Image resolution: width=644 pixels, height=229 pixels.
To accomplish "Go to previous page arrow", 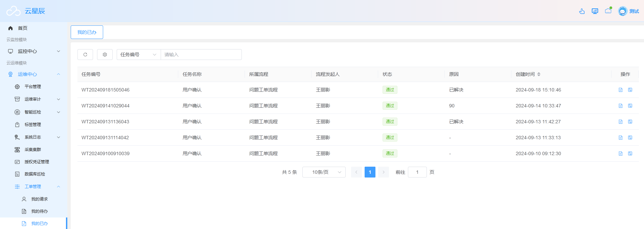I will point(356,172).
